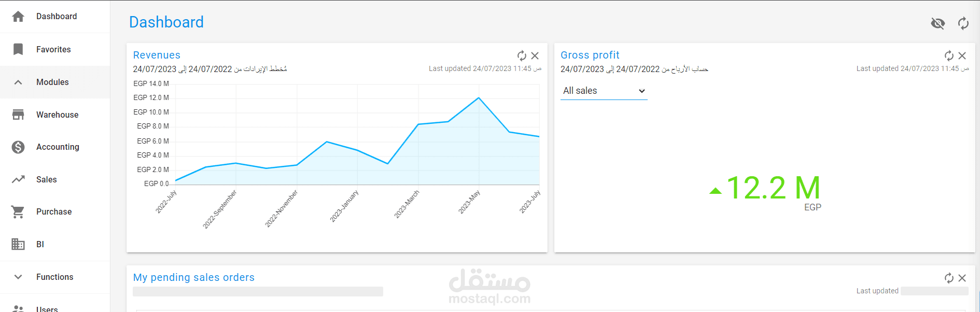980x312 pixels.
Task: Refresh the Gross profit widget
Action: click(949, 55)
